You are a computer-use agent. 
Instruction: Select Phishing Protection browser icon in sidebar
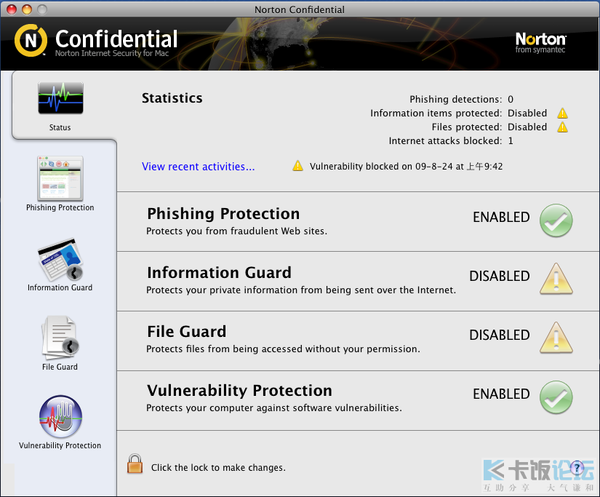(x=60, y=178)
